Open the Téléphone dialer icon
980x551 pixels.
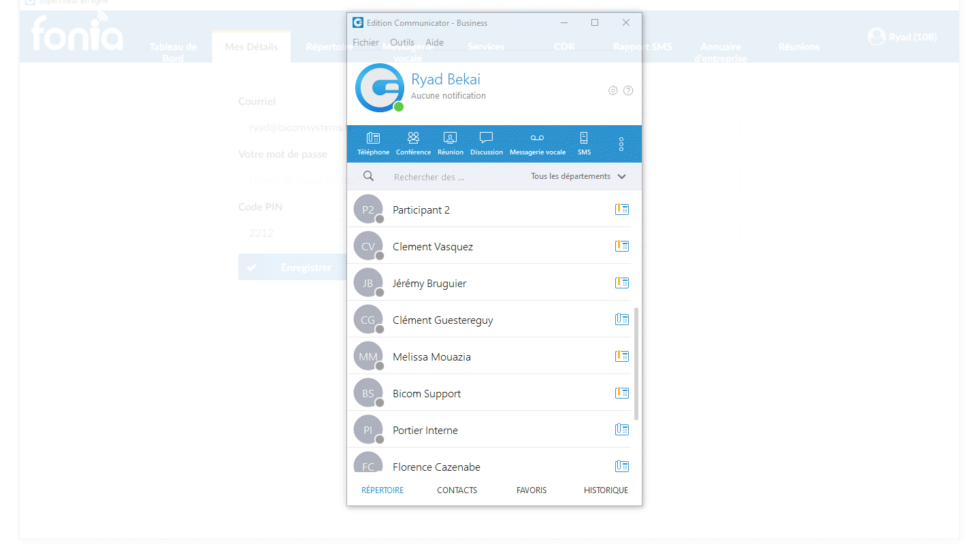[373, 144]
